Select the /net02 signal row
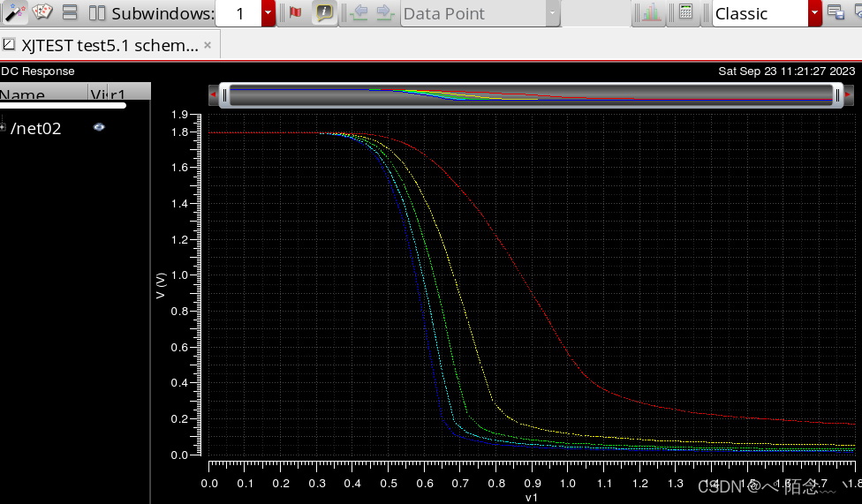The width and height of the screenshot is (862, 504). [x=75, y=128]
